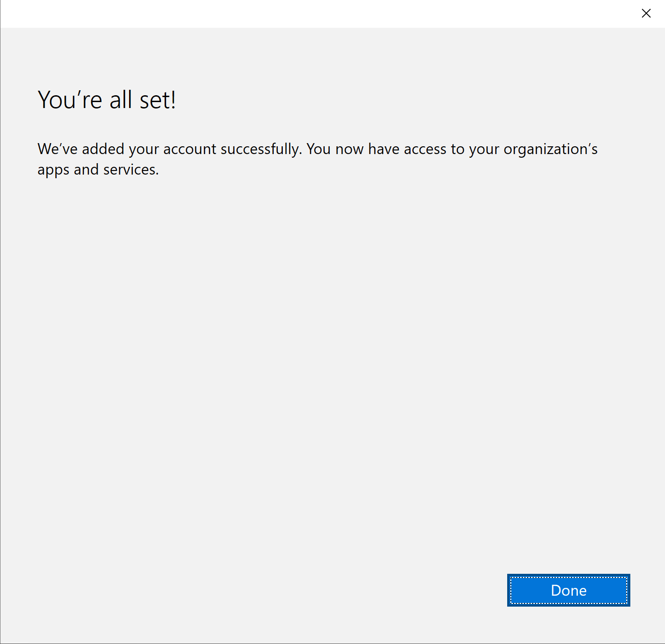Screen dimensions: 665x644
Task: Click below the success message text
Action: click(319, 205)
